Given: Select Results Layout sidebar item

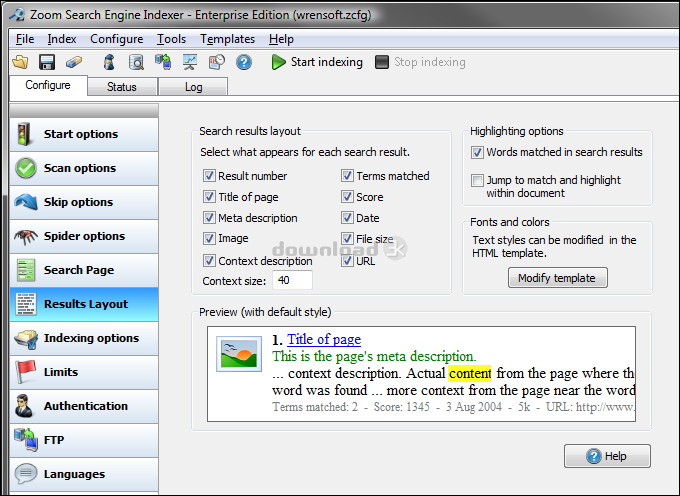Looking at the screenshot, I should click(x=84, y=304).
